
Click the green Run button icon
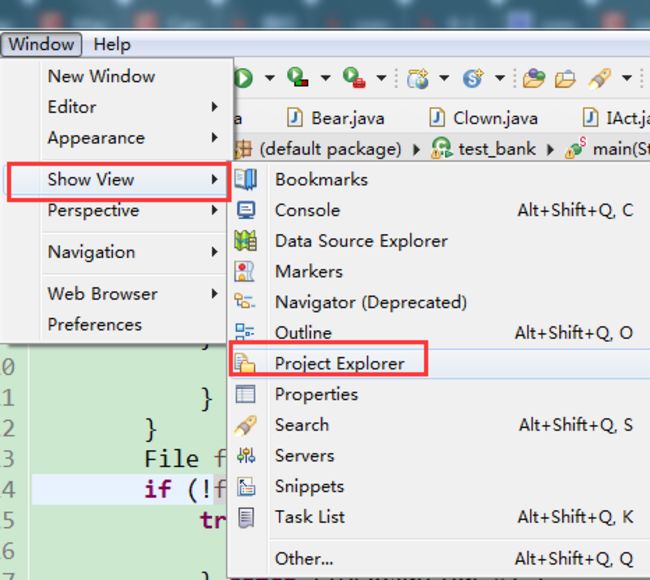(243, 78)
